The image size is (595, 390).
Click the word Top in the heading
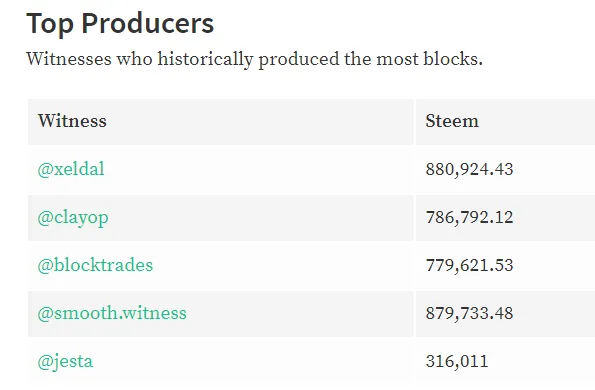[49, 24]
